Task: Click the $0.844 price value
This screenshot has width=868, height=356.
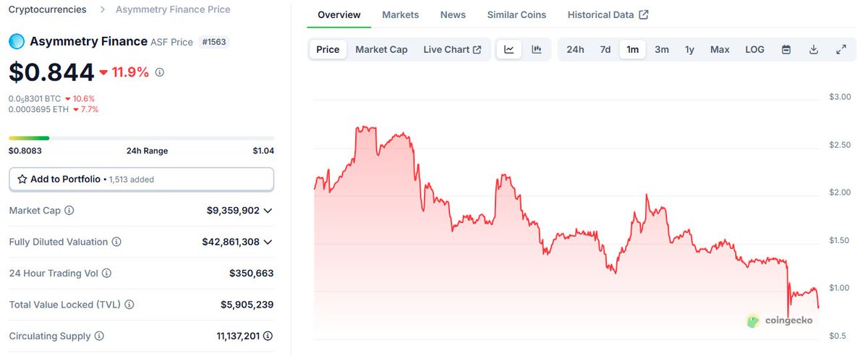Action: click(x=51, y=72)
